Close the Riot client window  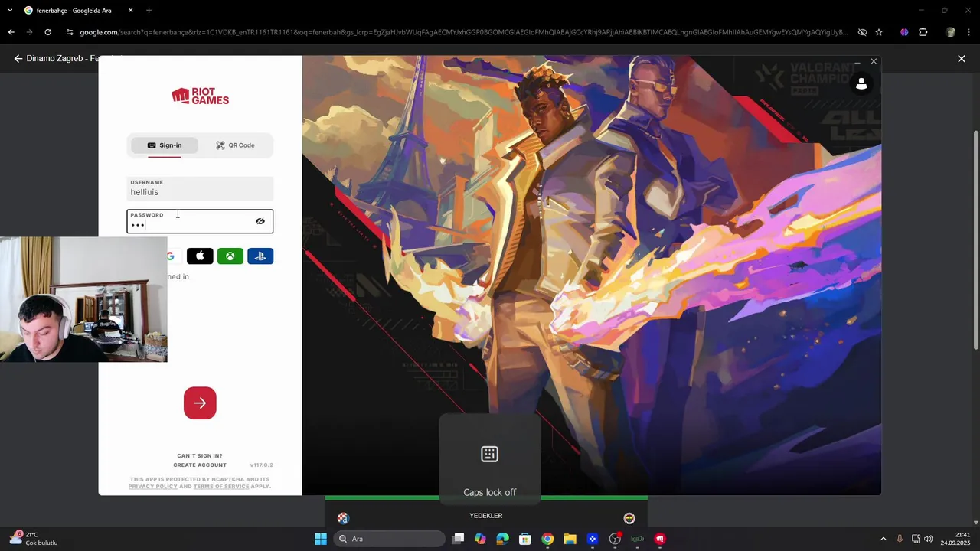coord(874,61)
